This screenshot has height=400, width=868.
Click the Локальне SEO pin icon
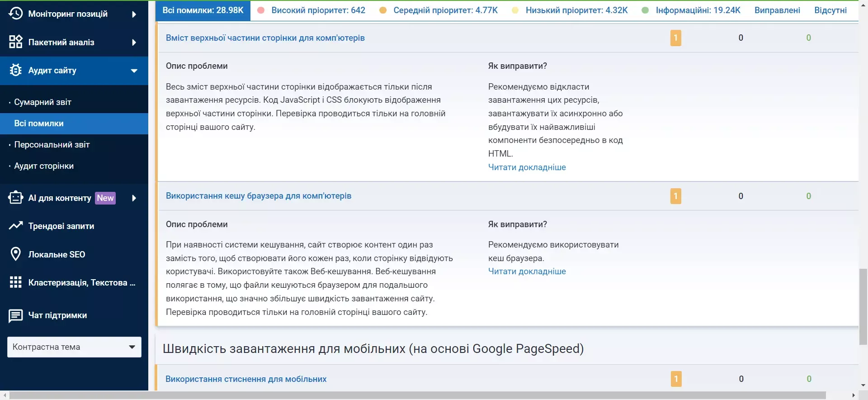coord(15,254)
